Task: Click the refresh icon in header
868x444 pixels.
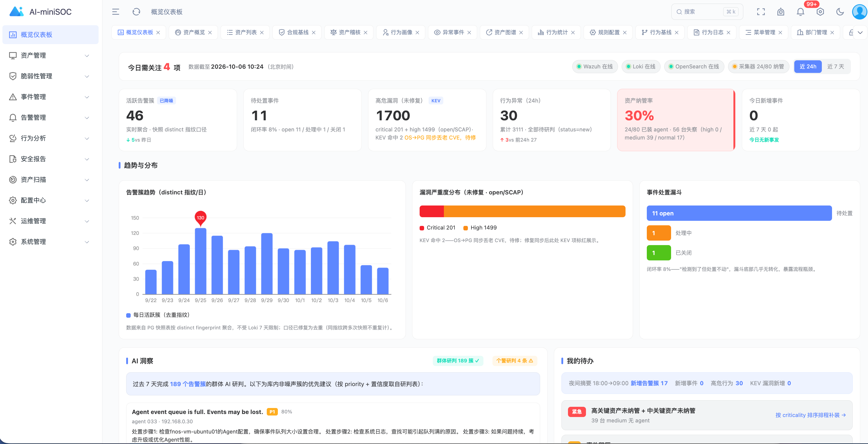Action: point(136,12)
